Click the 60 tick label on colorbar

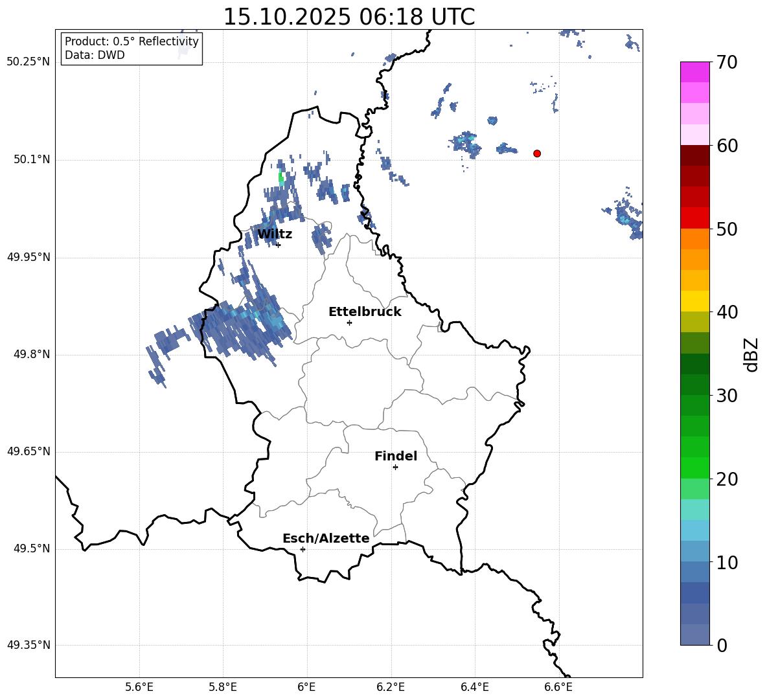click(727, 146)
